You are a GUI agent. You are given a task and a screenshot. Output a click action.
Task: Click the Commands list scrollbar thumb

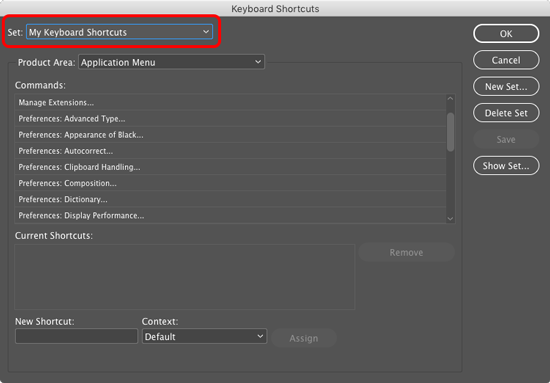click(450, 132)
